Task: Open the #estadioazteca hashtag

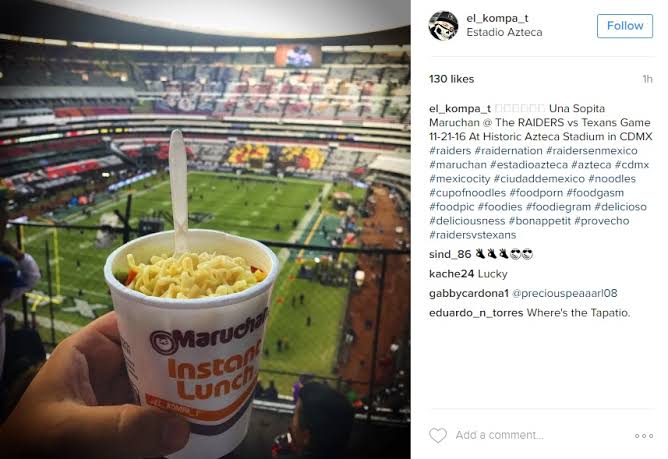Action: pyautogui.click(x=529, y=165)
